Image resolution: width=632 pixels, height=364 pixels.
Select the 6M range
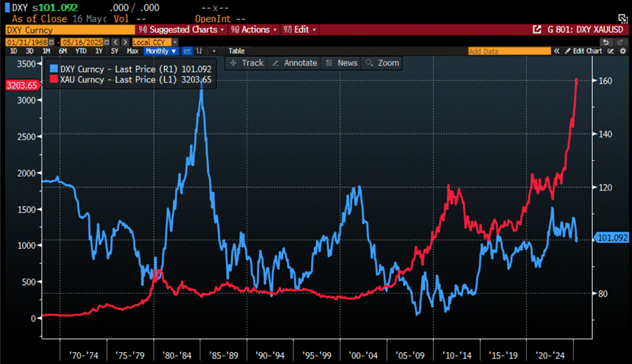click(x=62, y=51)
